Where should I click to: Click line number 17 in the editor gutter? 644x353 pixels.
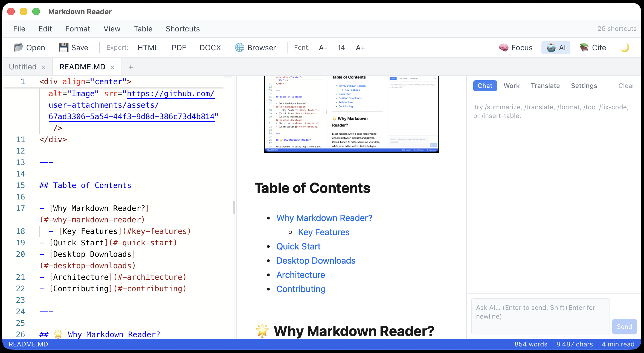pyautogui.click(x=21, y=208)
